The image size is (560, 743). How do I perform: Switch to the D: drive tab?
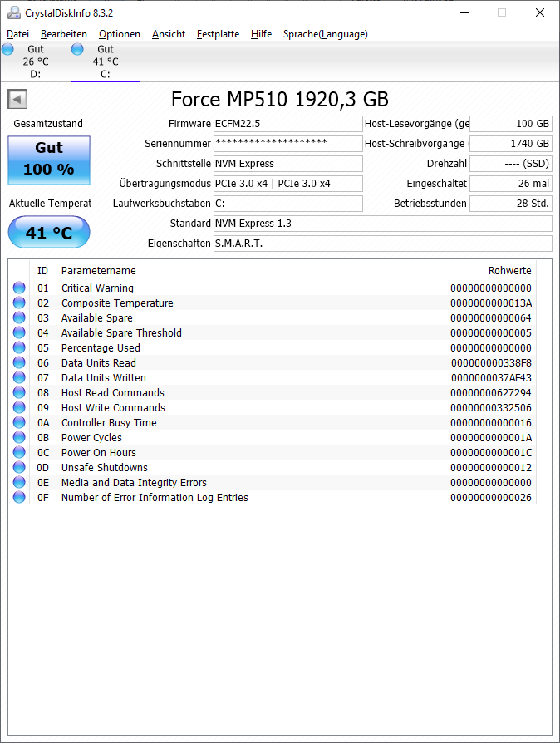[x=36, y=62]
